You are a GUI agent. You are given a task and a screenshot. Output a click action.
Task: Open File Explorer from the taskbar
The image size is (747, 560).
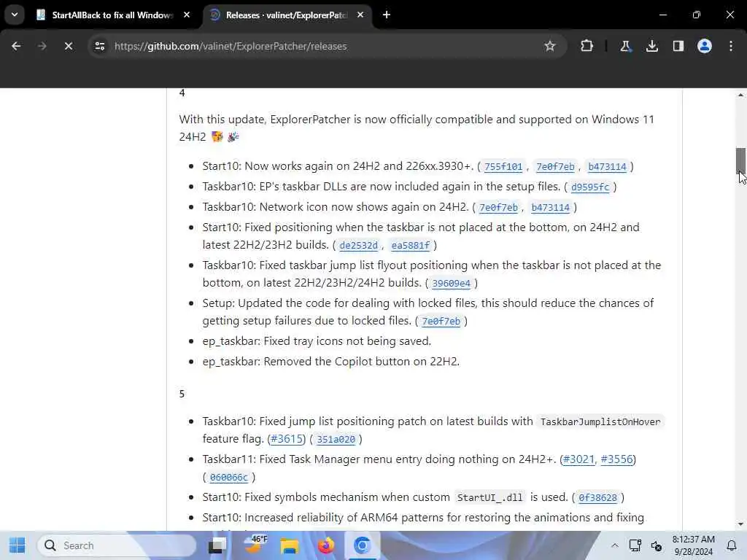(x=289, y=545)
